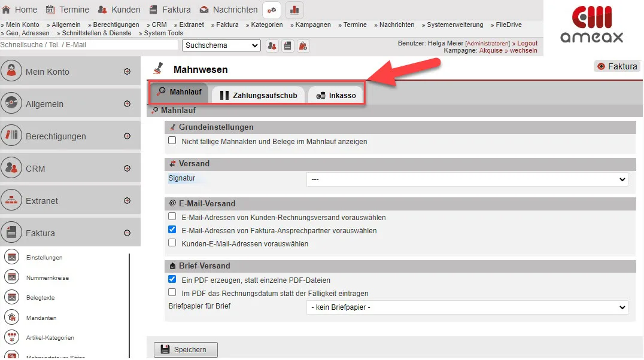Open the bar chart statistics icon
The image size is (644, 360).
pyautogui.click(x=294, y=10)
